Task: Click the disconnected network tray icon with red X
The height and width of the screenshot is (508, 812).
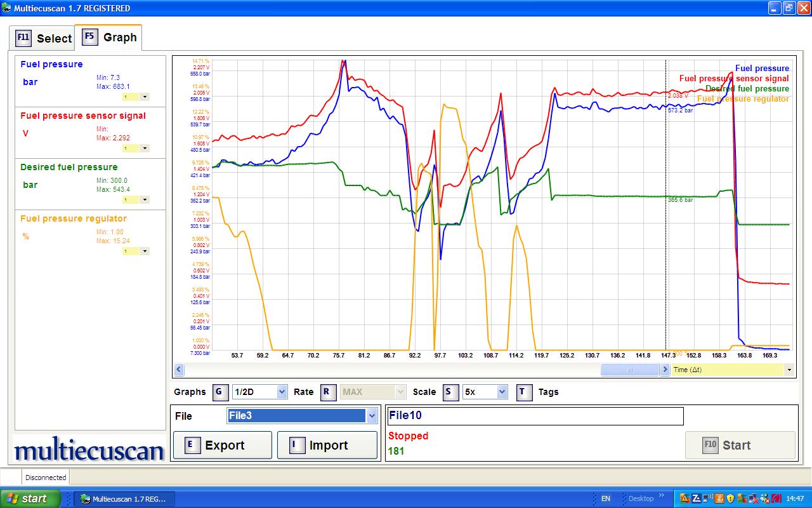Action: (x=753, y=498)
